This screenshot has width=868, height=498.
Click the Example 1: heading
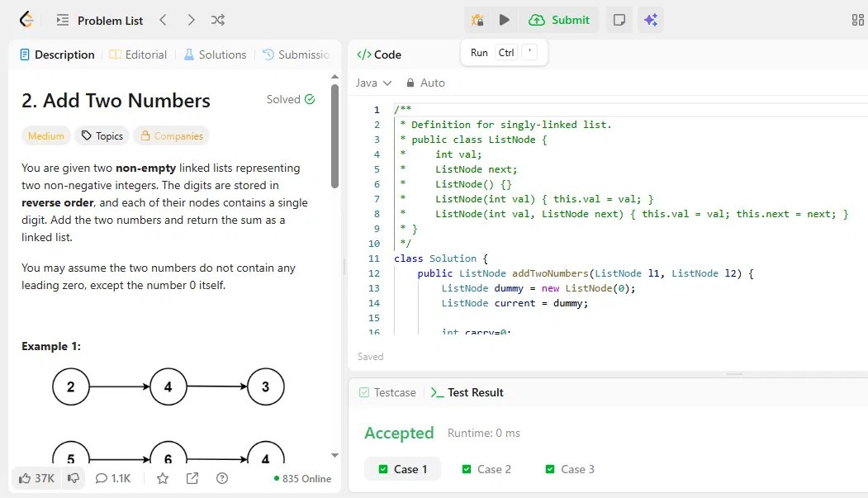point(51,346)
